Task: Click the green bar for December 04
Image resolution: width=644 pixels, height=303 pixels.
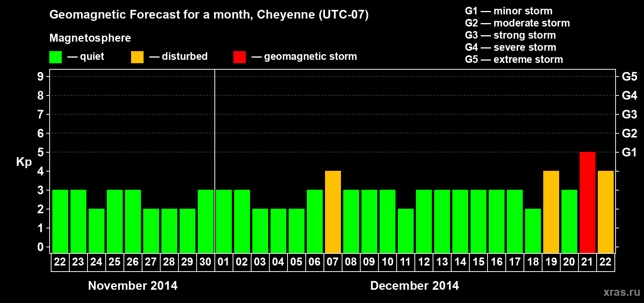Action: click(x=278, y=231)
